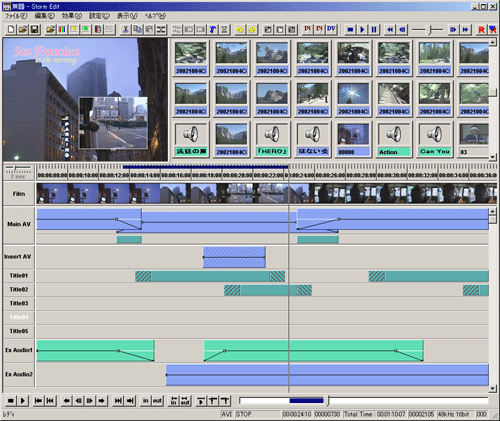Click the scissors Cut icon
Image resolution: width=500 pixels, height=421 pixels.
point(125,29)
